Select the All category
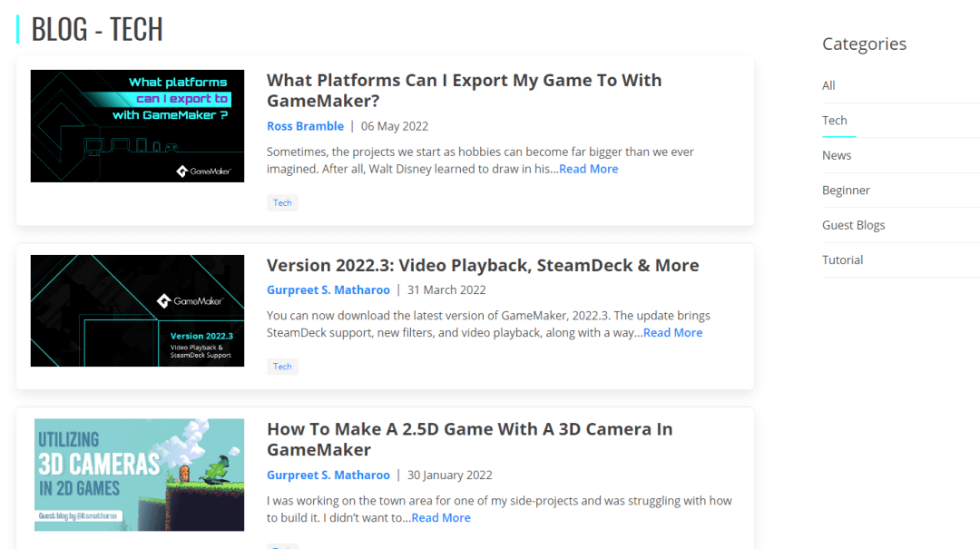 click(828, 85)
